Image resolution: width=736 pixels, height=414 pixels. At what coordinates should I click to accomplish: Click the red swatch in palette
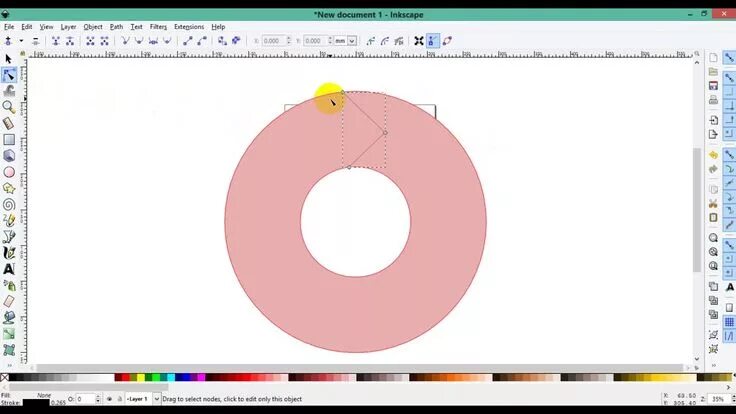[125, 377]
